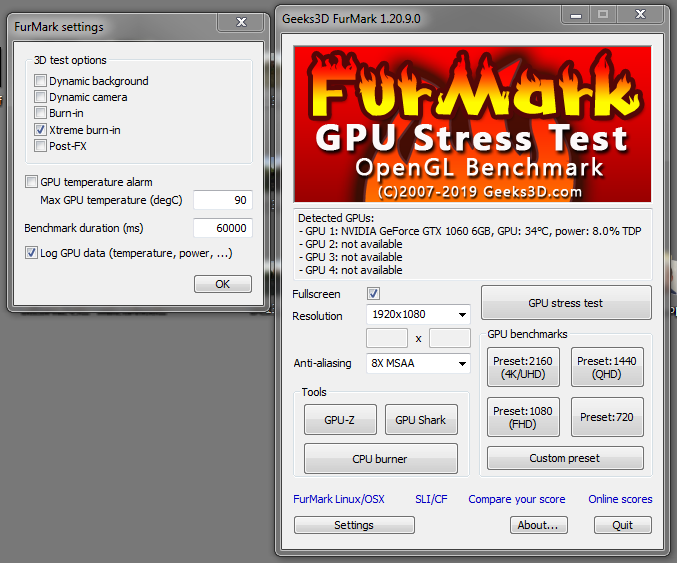This screenshot has height=563, width=677.
Task: Click the GPU 1 NVIDIA GeForce GTX 1060 line
Action: pos(470,231)
